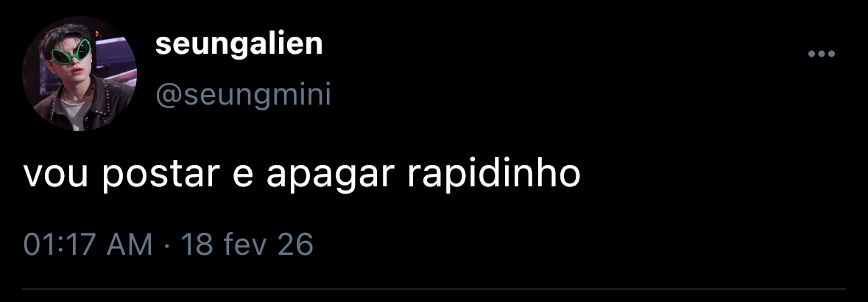Visit the seungalien display name profile
The width and height of the screenshot is (868, 302).
[x=239, y=44]
